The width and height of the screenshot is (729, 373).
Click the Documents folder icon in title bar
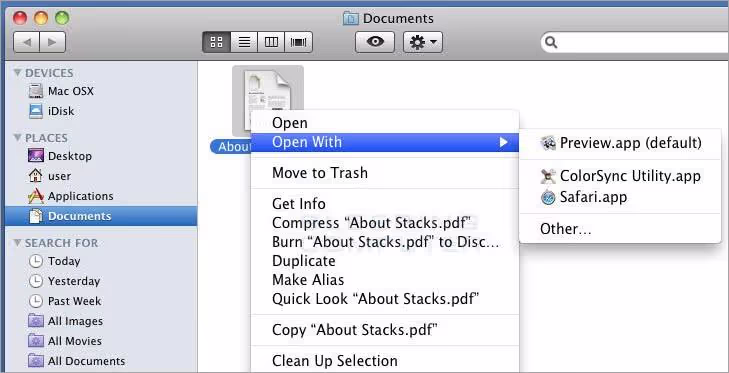[x=350, y=18]
